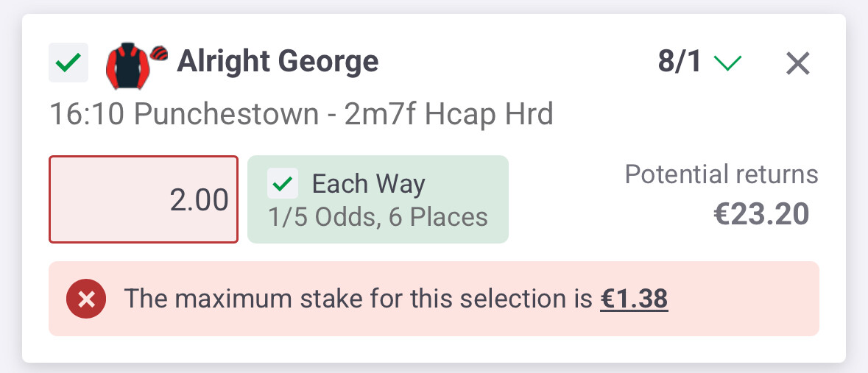Click the maximum stake error message text
This screenshot has width=868, height=373.
pos(359,299)
